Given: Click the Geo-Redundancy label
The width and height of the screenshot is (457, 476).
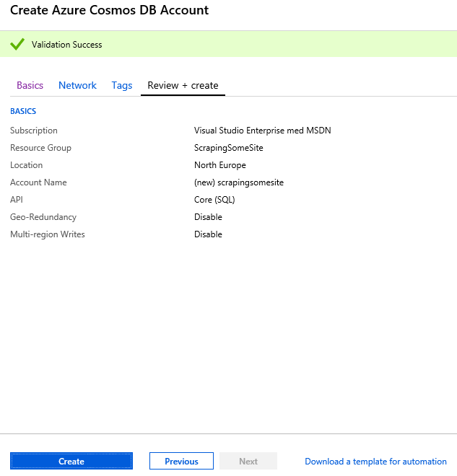Looking at the screenshot, I should click(43, 217).
